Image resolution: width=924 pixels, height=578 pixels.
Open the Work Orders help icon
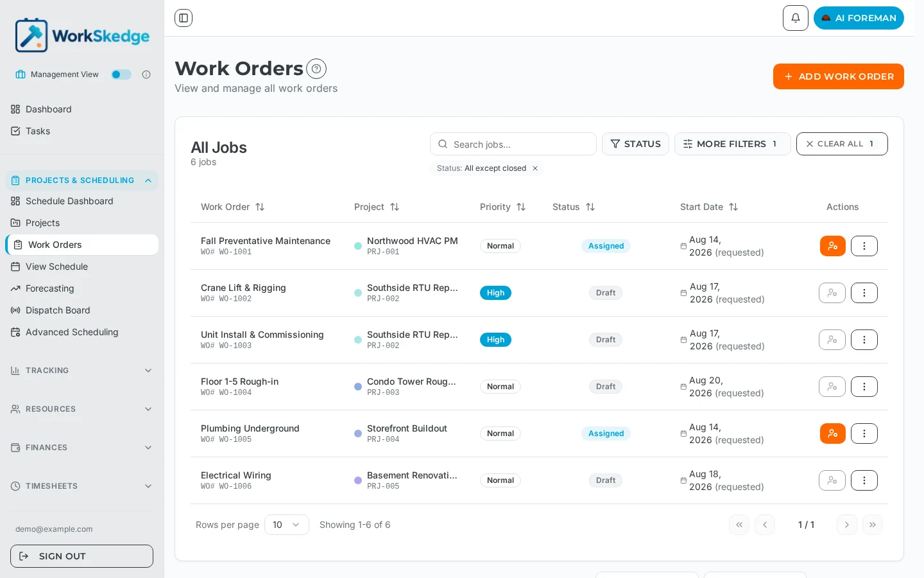pos(316,69)
